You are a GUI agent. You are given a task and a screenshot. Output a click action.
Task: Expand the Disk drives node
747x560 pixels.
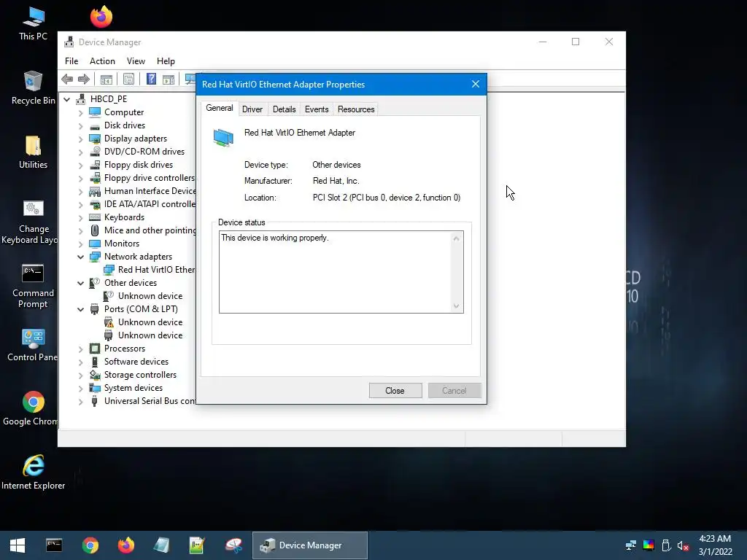[80, 126]
